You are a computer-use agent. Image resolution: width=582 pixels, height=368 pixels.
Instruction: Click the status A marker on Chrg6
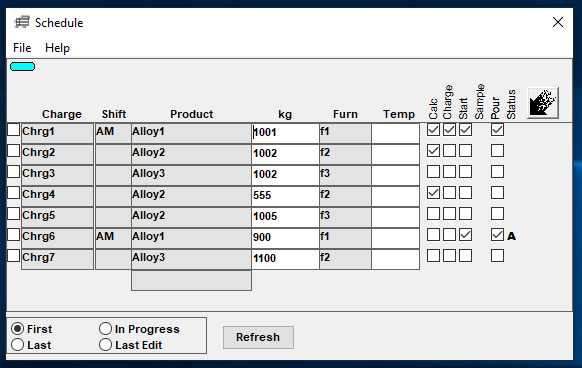[511, 236]
